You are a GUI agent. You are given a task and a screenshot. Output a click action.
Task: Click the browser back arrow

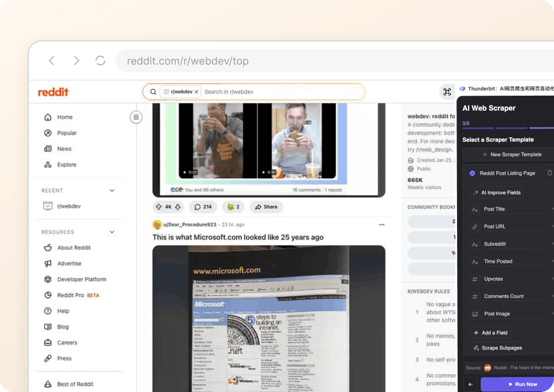tap(51, 61)
